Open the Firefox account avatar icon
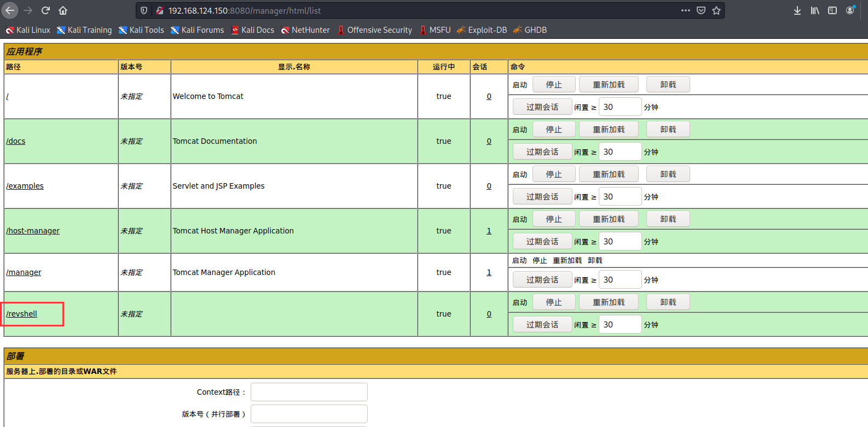The image size is (868, 427). tap(850, 10)
